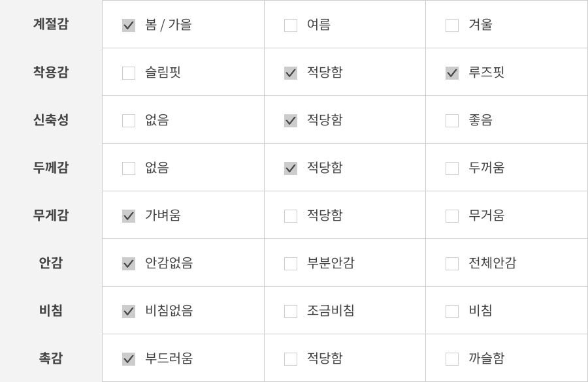Check the 조금비침 checkbox
This screenshot has width=588, height=382.
pyautogui.click(x=291, y=311)
